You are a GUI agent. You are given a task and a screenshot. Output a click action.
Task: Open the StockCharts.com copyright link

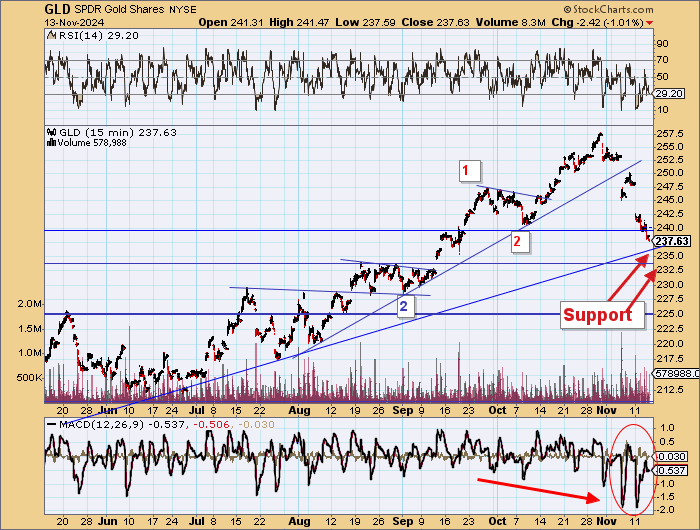608,9
